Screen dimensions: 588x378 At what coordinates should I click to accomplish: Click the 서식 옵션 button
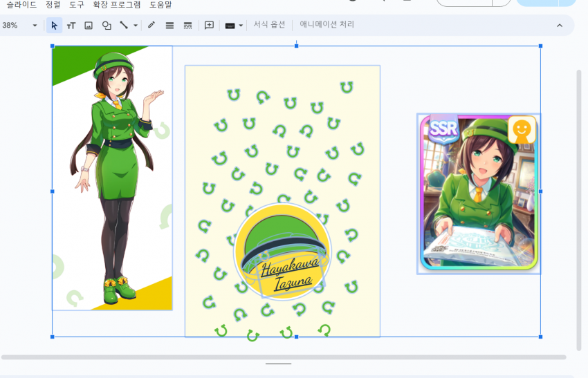tap(269, 25)
